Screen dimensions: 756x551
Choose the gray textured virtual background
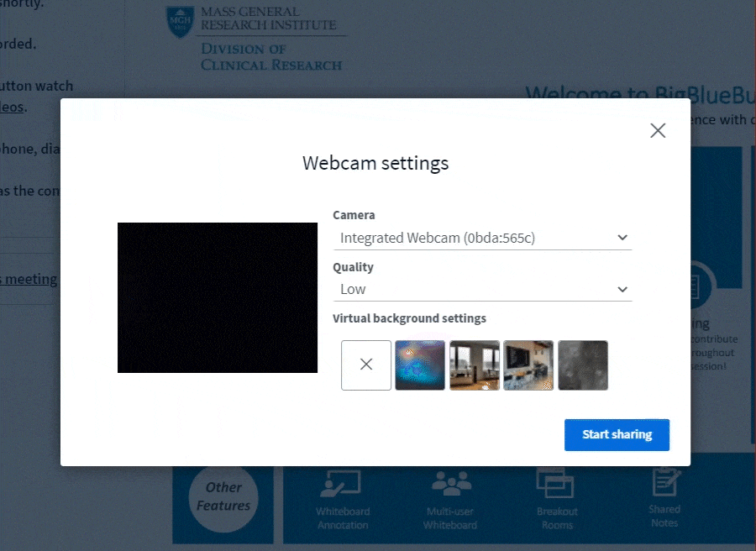click(x=583, y=365)
